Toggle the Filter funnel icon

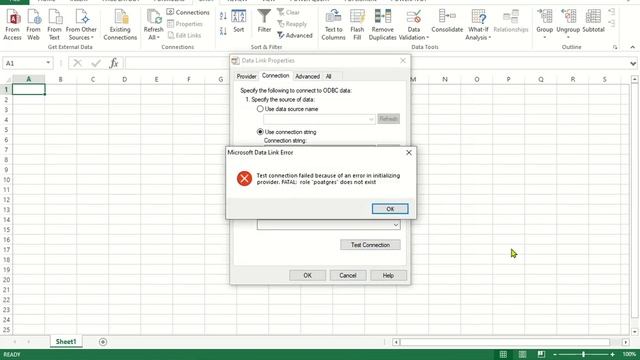(x=264, y=21)
